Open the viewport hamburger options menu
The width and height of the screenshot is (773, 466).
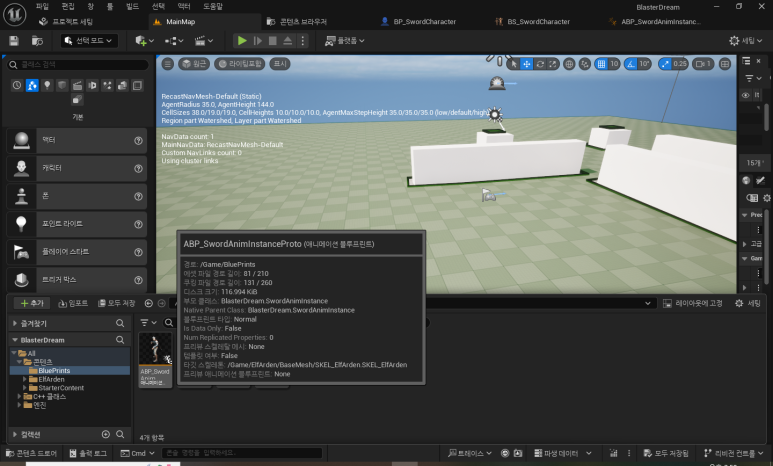(168, 64)
